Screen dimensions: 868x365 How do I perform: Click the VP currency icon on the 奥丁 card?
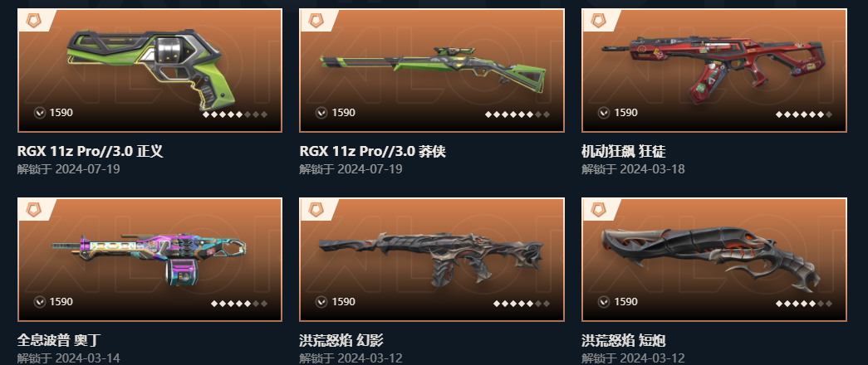coord(39,302)
